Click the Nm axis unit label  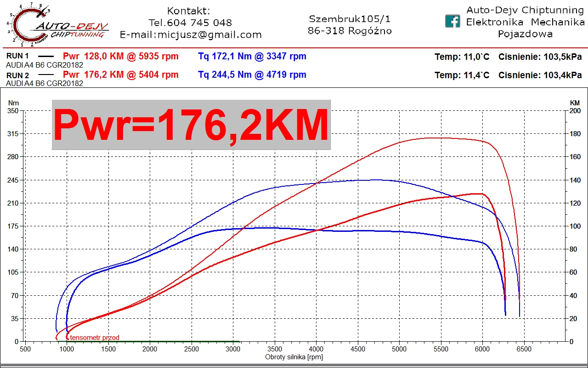[x=13, y=103]
